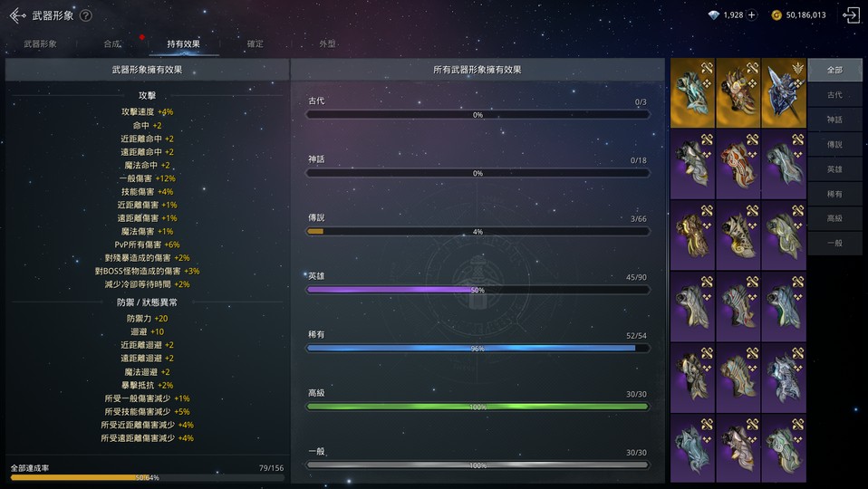This screenshot has height=489, width=868.
Task: Show only 傳說 grade skins
Action: (x=834, y=144)
